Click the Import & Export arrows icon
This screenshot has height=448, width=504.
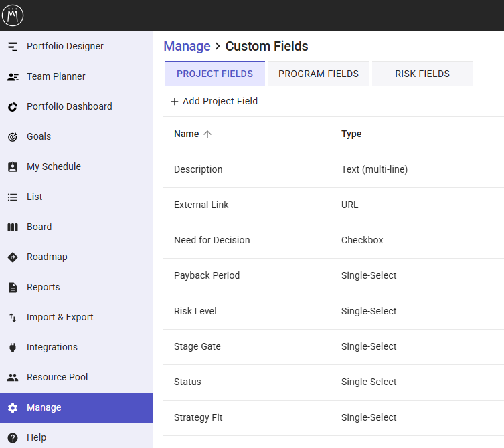coord(13,318)
